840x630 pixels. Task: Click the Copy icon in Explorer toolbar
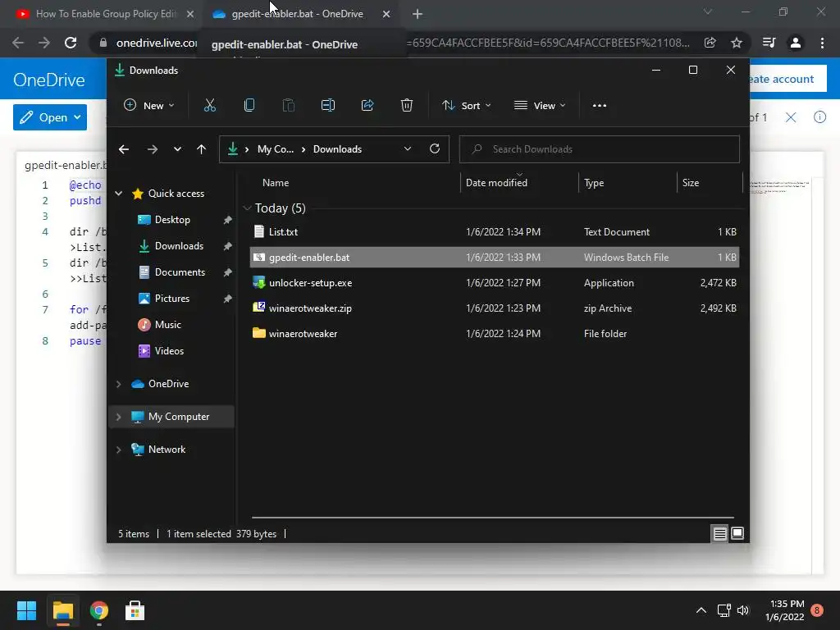(249, 106)
